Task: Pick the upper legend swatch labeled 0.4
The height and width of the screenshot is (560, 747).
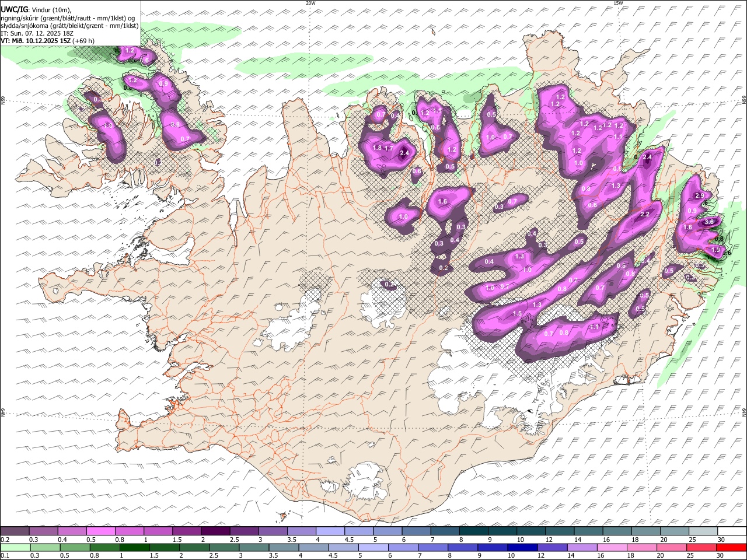Action: click(x=72, y=531)
